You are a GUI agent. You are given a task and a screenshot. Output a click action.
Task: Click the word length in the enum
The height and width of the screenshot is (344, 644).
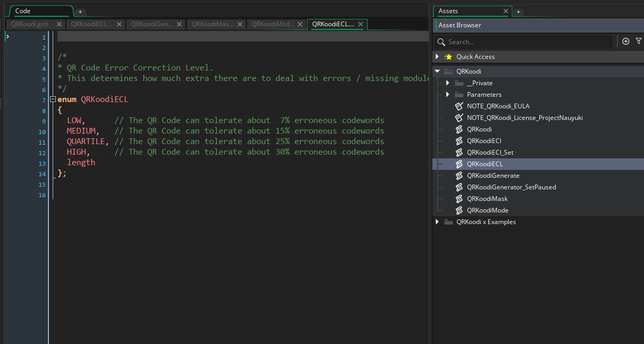pos(81,163)
